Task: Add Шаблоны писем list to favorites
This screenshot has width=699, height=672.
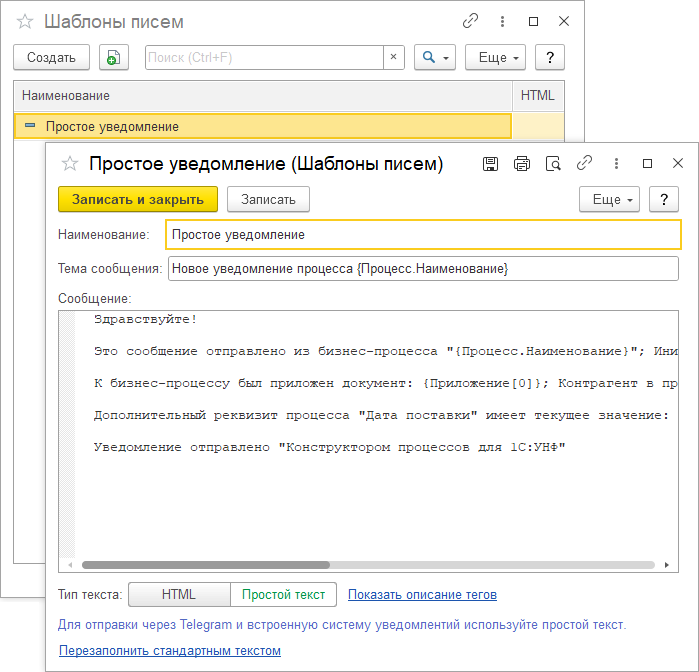Action: tap(25, 22)
